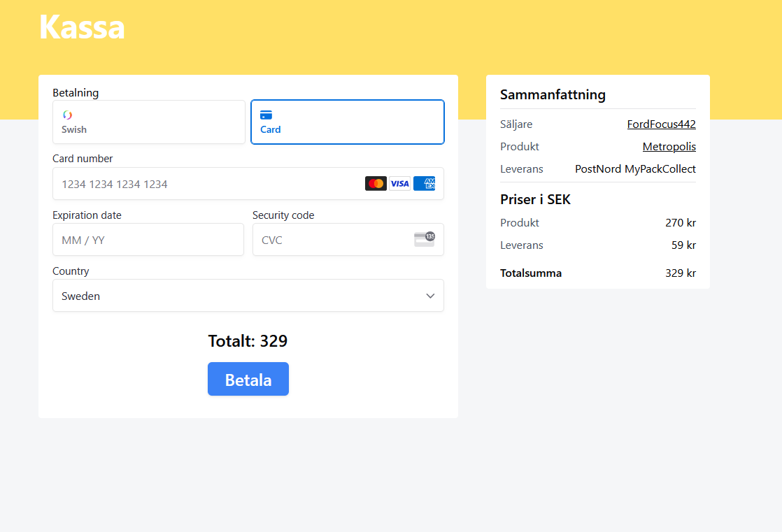
Task: Open the Metropolis product link
Action: 669,147
